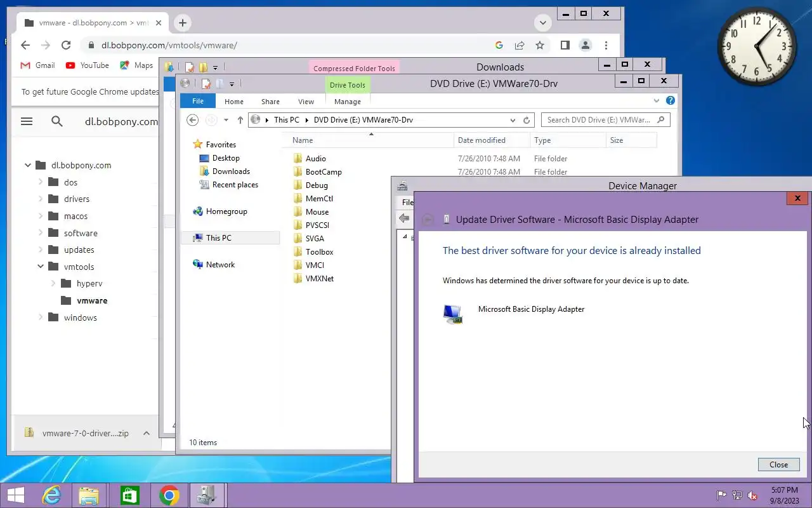The image size is (812, 508).
Task: Open the File tab in Explorer ribbon
Action: [x=198, y=101]
